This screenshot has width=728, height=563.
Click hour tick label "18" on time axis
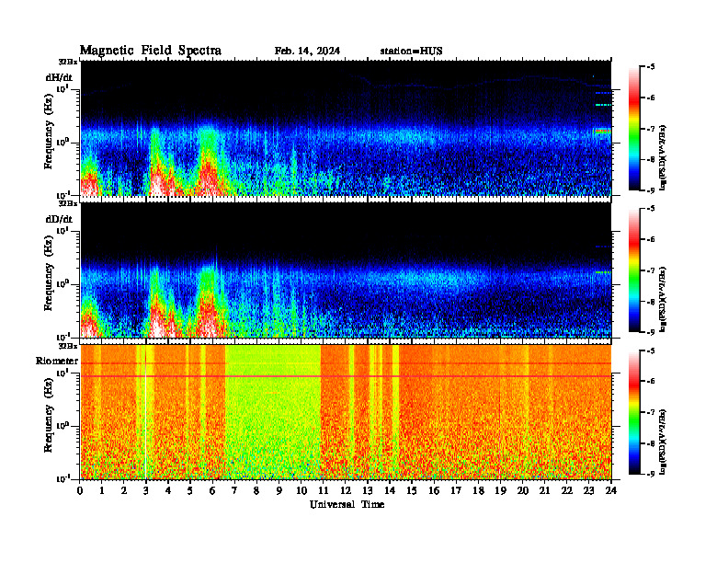(478, 490)
